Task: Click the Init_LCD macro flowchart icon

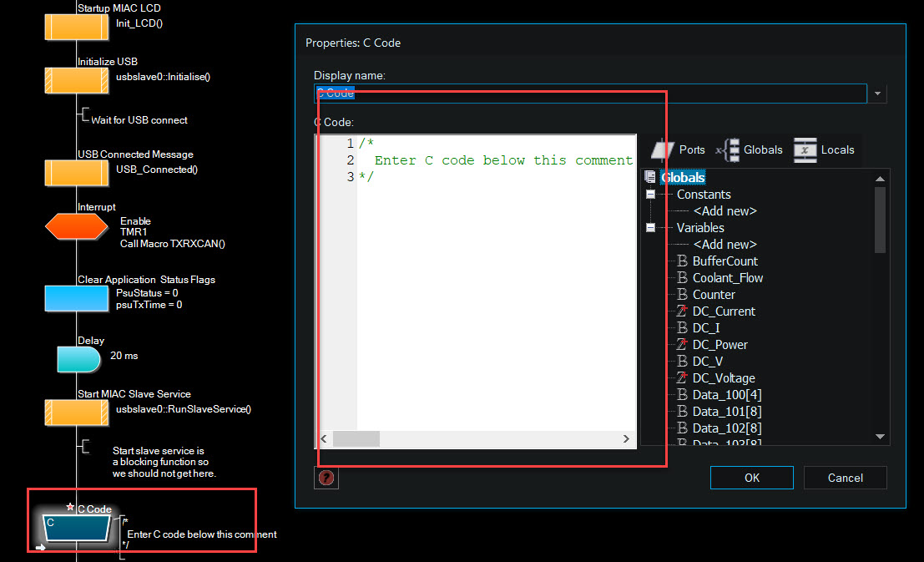Action: click(77, 27)
